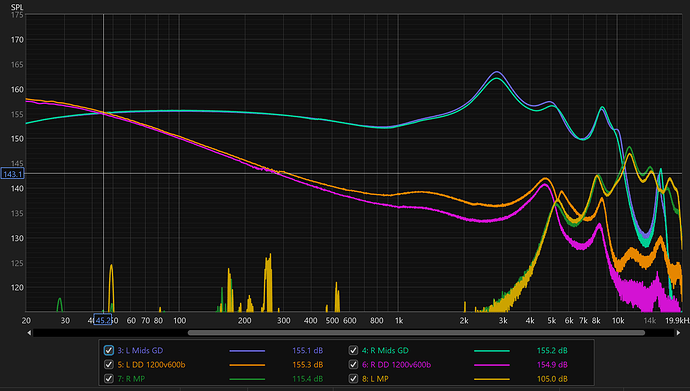
Task: Select the R DD 1200v600b magenta line swatch
Action: click(x=492, y=365)
